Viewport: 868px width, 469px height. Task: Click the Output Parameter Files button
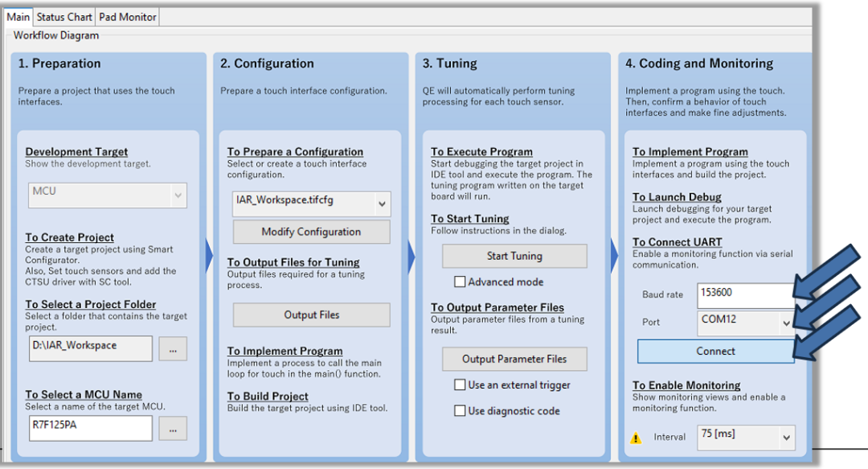click(x=514, y=360)
